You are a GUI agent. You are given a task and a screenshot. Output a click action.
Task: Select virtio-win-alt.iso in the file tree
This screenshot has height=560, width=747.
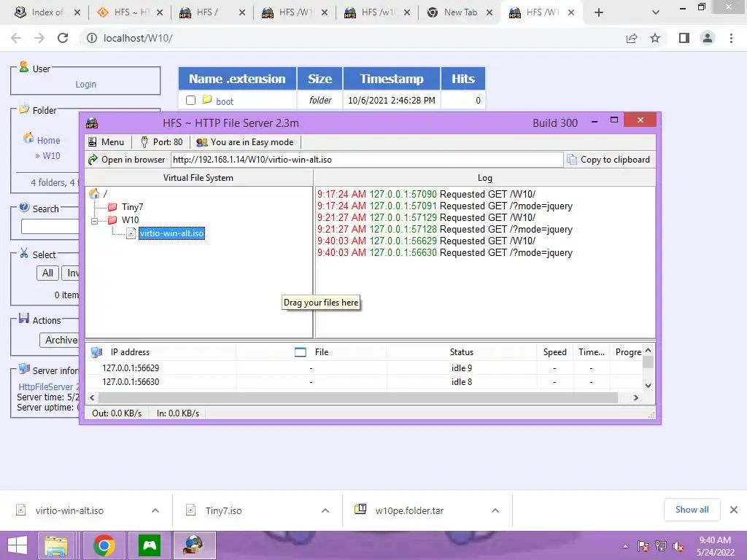click(171, 233)
